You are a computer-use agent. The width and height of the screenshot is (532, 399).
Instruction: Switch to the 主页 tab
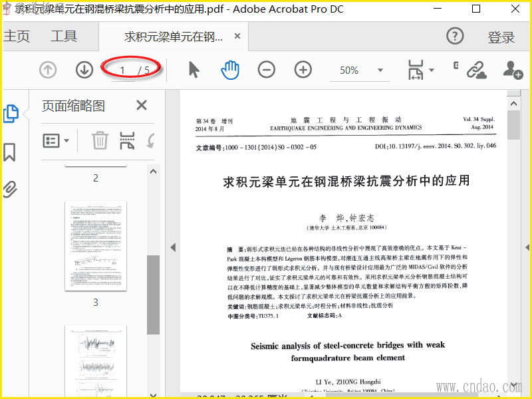pos(17,36)
